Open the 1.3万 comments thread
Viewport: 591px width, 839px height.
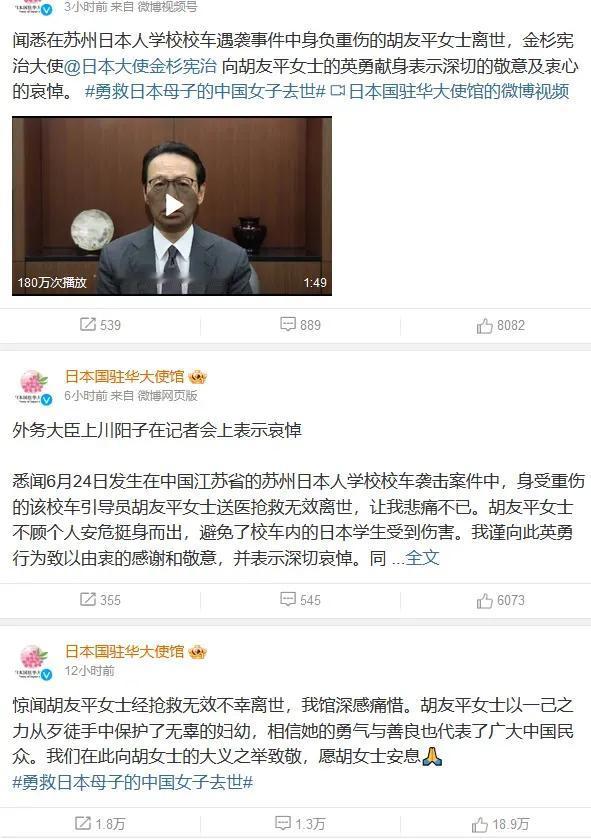coord(300,823)
